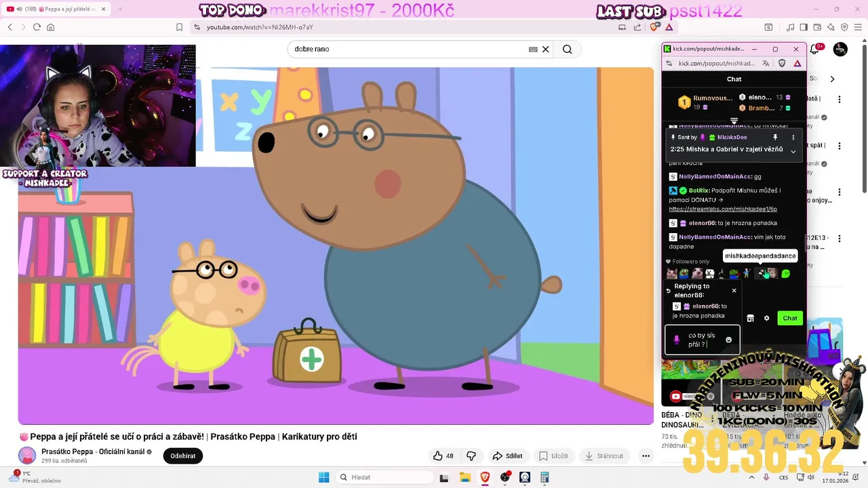Screen dimensions: 868x488
Task: Pick the green emote at quick emote row end
Action: click(785, 274)
